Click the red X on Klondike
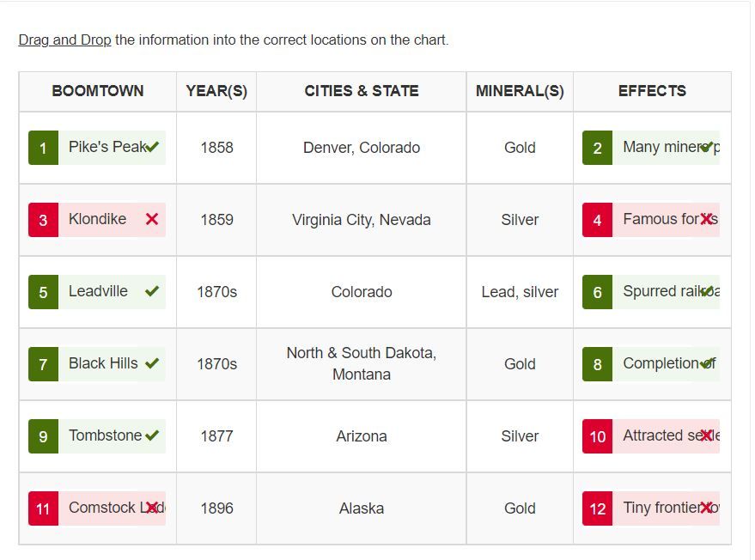This screenshot has width=755, height=560. click(152, 219)
